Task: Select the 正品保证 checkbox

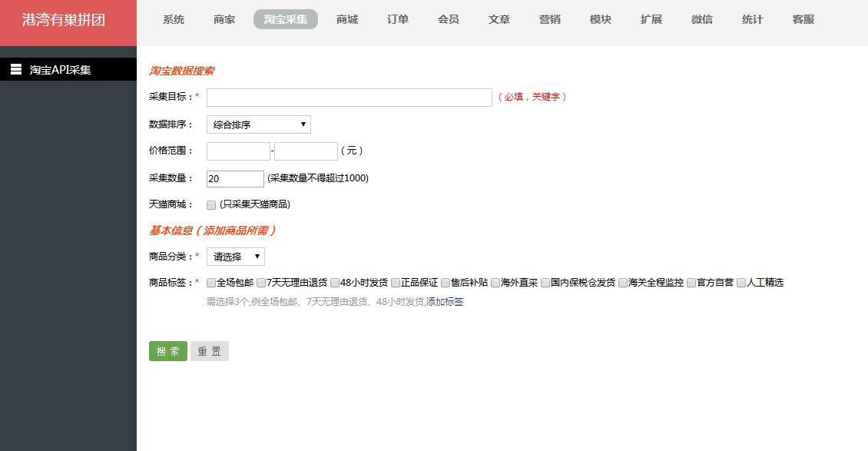Action: [396, 283]
